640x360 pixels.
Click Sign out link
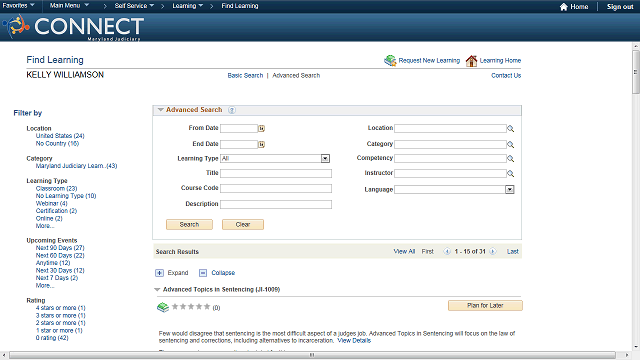pos(620,7)
